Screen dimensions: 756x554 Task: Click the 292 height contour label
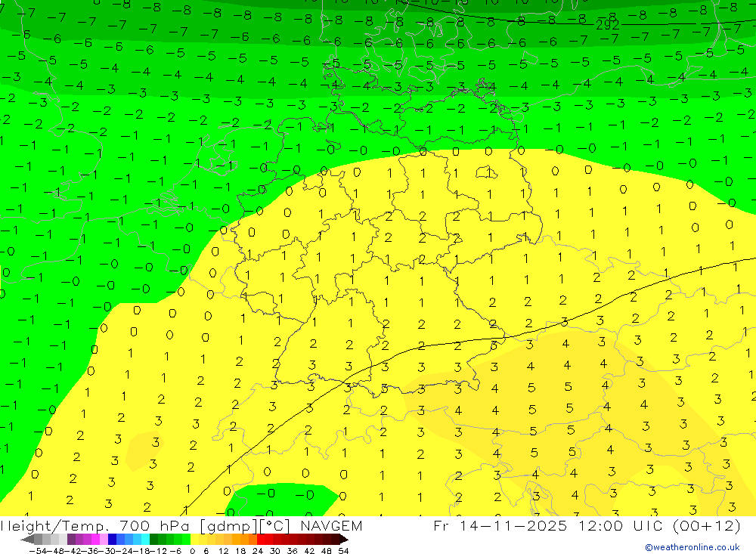pyautogui.click(x=608, y=25)
